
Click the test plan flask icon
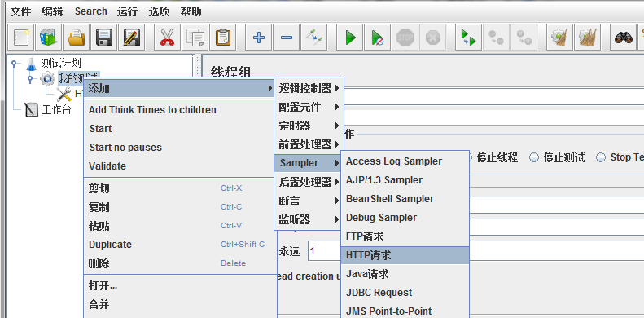31,64
